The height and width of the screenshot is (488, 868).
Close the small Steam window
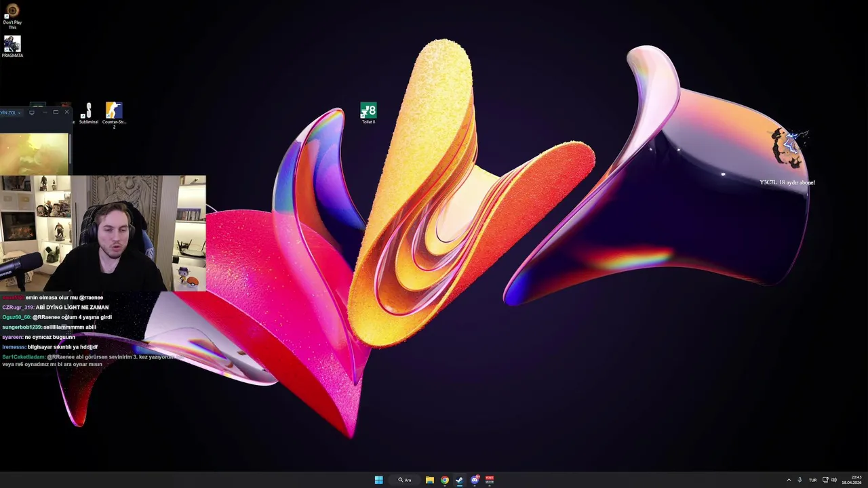tap(66, 113)
